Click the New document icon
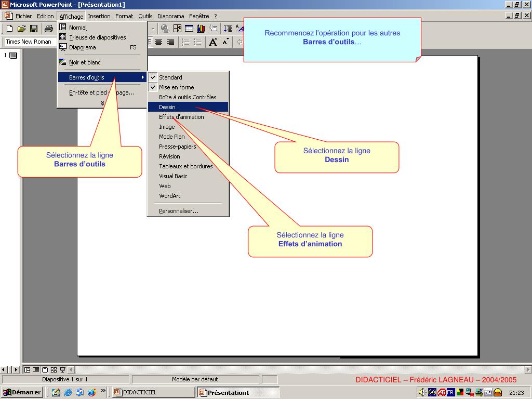 [9, 29]
